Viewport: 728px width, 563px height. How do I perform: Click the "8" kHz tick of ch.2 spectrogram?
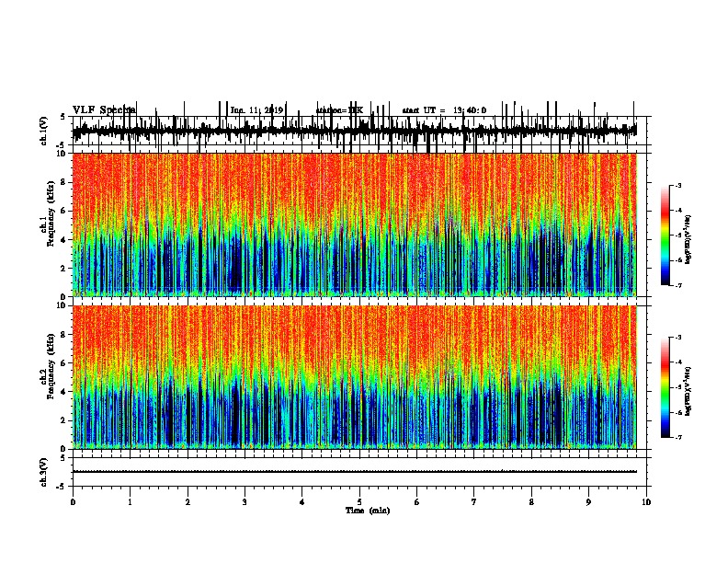point(64,335)
